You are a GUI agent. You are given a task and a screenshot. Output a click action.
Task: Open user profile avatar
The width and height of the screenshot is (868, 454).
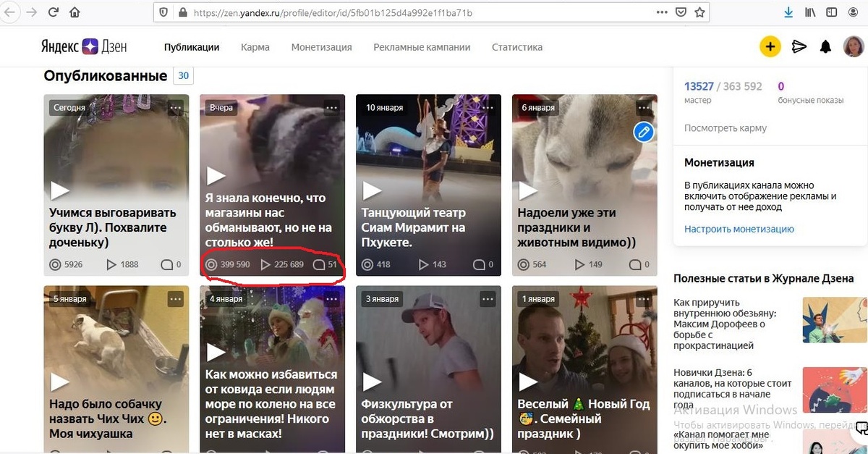pyautogui.click(x=853, y=47)
